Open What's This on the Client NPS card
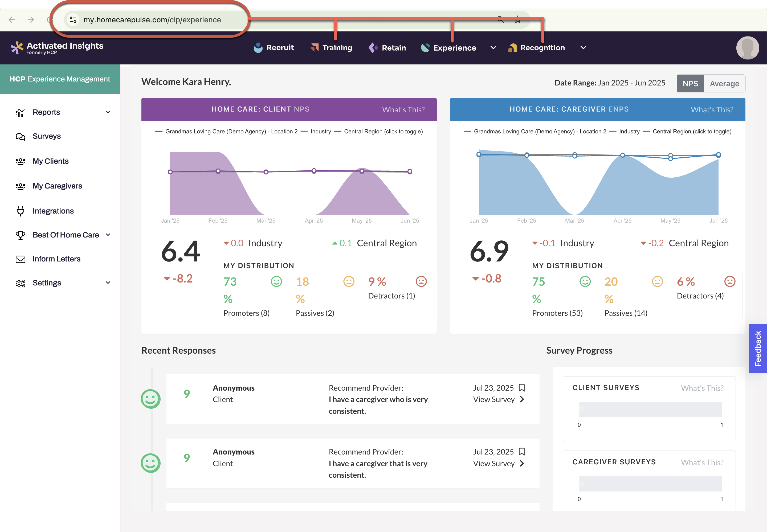The width and height of the screenshot is (767, 532). pos(403,109)
